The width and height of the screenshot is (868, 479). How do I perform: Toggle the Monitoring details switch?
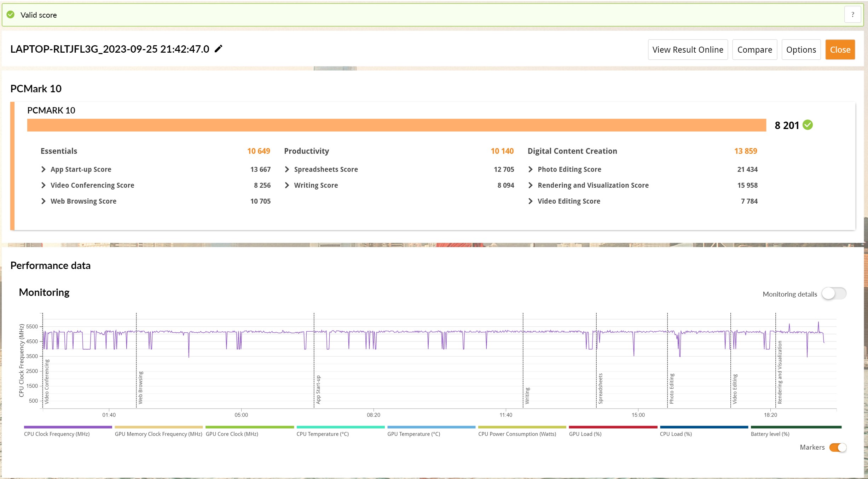[834, 293]
